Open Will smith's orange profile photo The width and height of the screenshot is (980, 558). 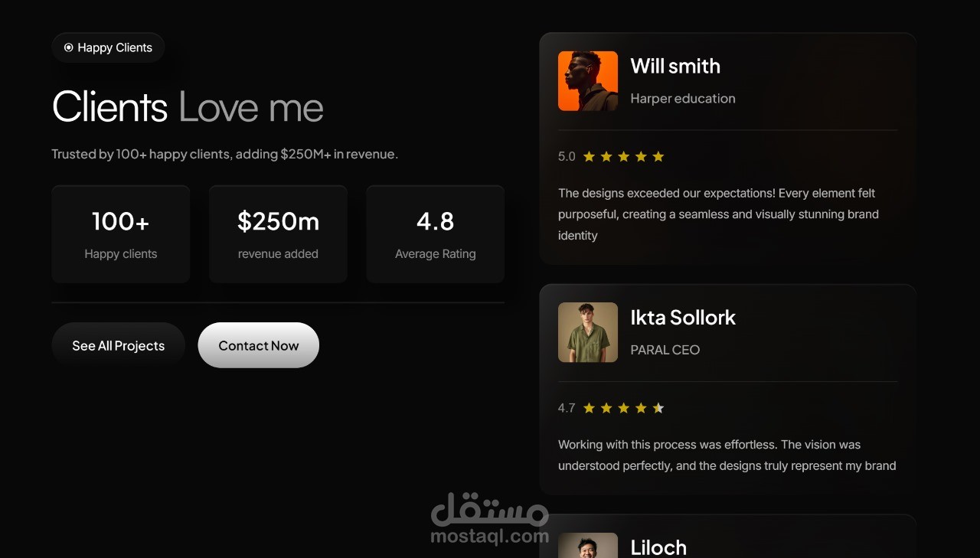pyautogui.click(x=588, y=81)
